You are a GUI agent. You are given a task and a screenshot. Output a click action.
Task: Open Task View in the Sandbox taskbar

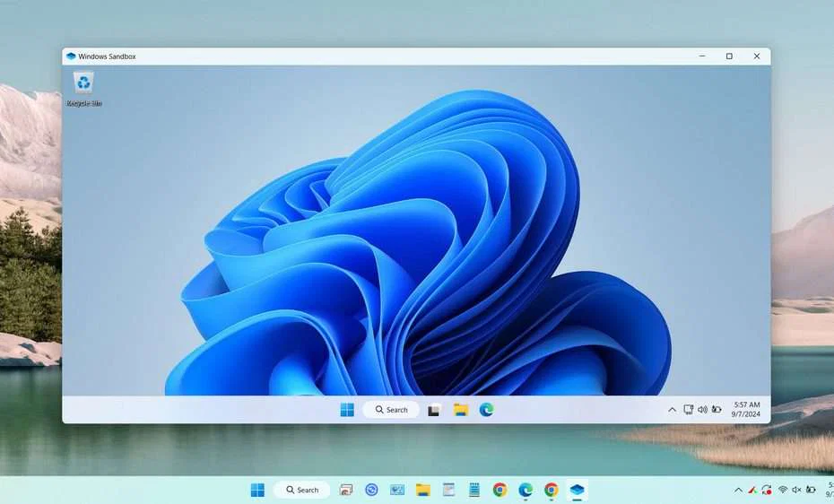tap(434, 410)
